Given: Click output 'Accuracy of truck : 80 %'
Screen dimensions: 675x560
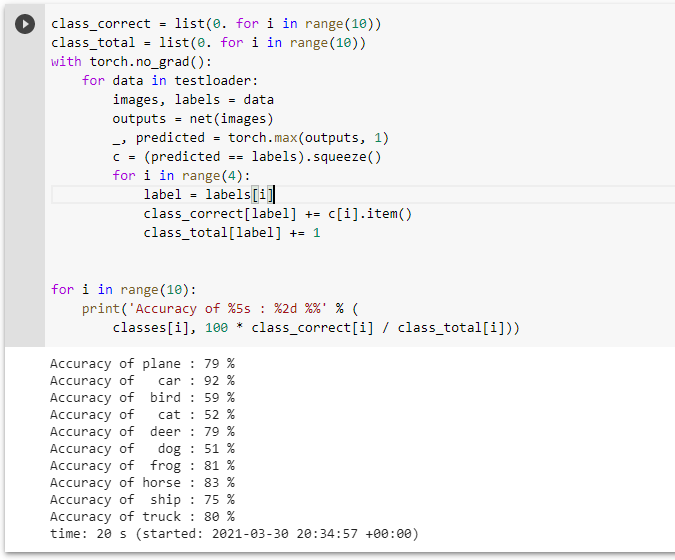Looking at the screenshot, I should (142, 517).
